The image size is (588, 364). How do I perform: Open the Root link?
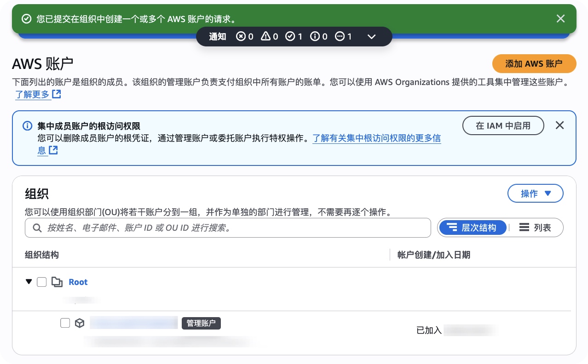click(x=78, y=282)
